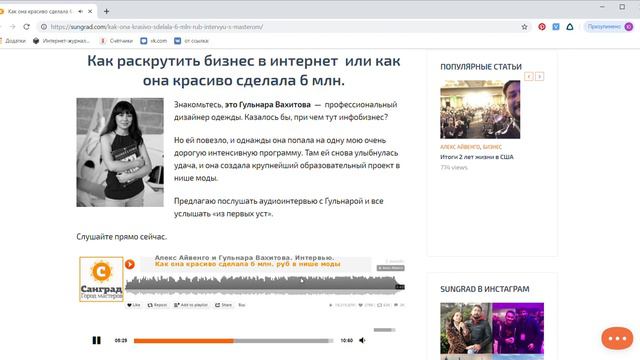Open a new browser tab
This screenshot has height=360, width=640.
(106, 11)
